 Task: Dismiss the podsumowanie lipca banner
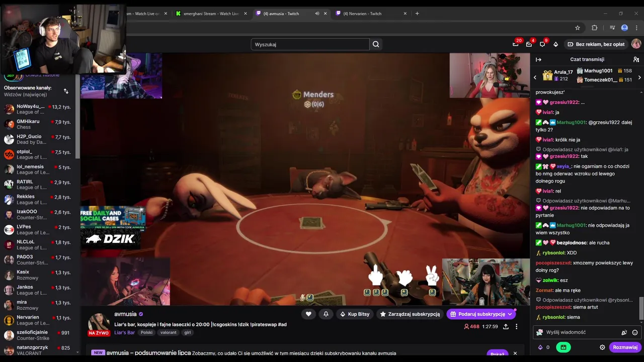point(515,353)
